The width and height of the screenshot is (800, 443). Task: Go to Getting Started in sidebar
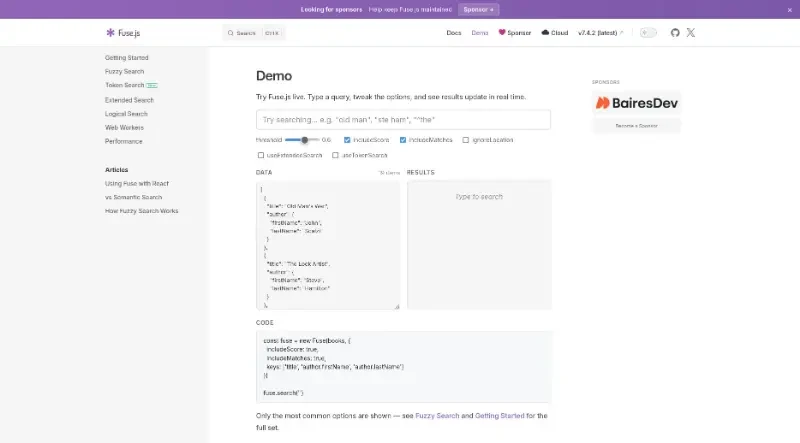point(127,58)
